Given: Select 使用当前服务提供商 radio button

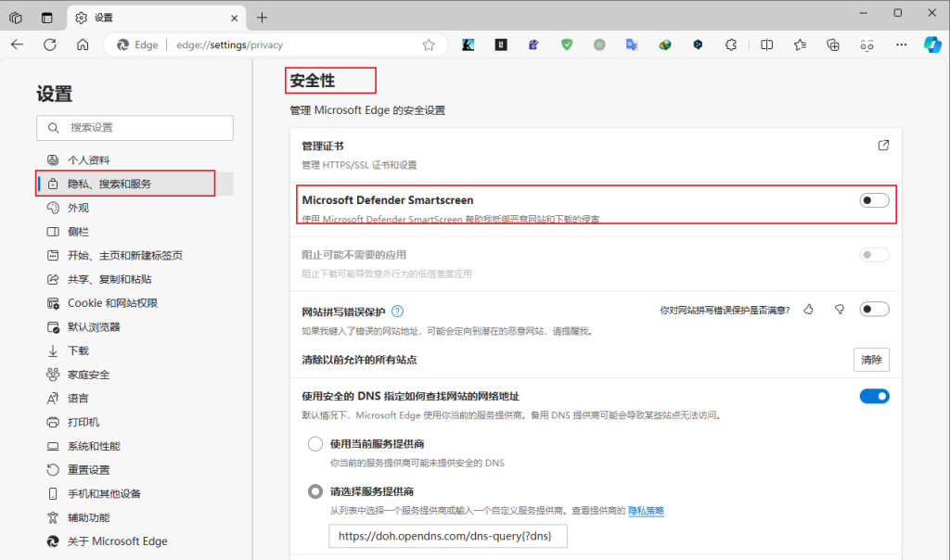Looking at the screenshot, I should 315,444.
